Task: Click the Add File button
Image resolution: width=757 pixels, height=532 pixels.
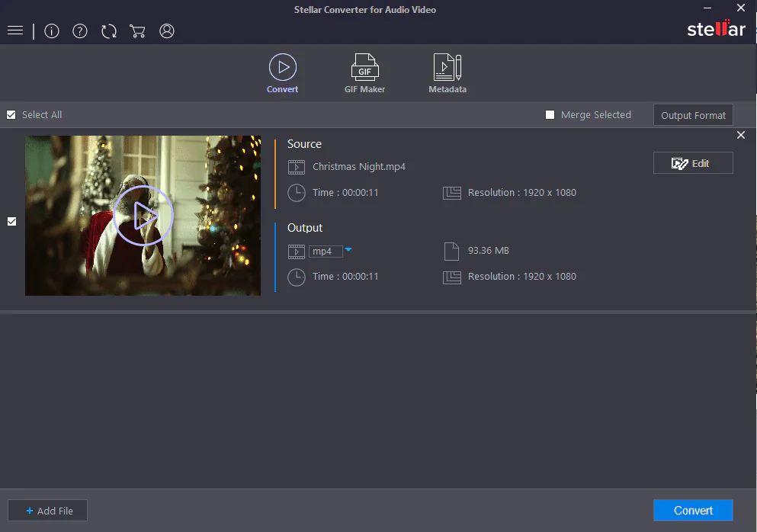Action: pos(48,511)
